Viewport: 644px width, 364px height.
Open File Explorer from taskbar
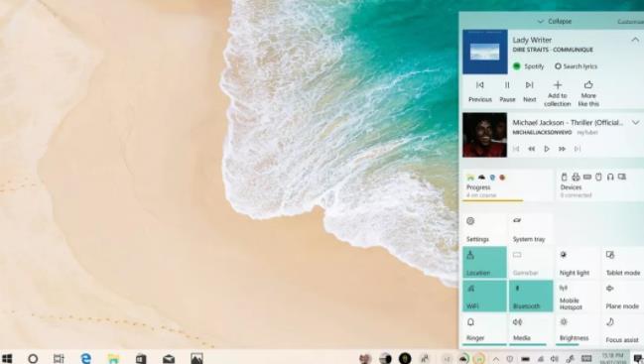pyautogui.click(x=113, y=358)
